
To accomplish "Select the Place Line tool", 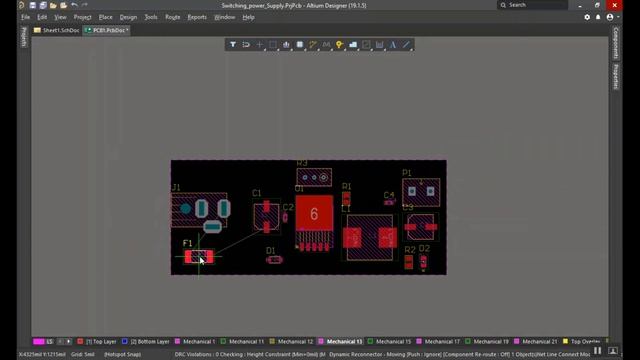I will [406, 44].
